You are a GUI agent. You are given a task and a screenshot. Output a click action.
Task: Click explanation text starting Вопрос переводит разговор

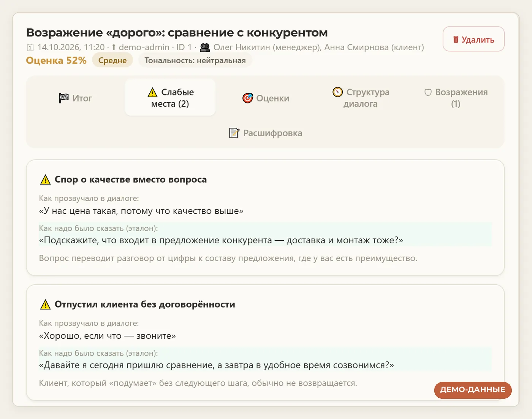pyautogui.click(x=228, y=258)
